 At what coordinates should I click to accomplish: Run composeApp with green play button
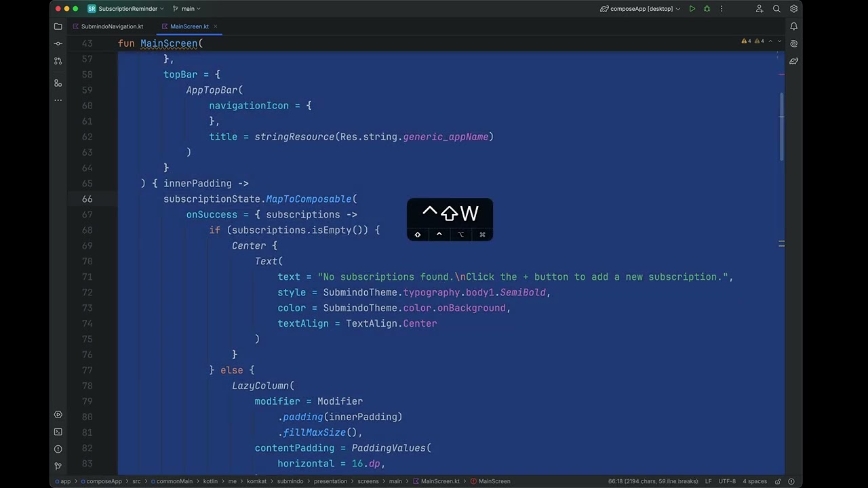[x=692, y=9]
